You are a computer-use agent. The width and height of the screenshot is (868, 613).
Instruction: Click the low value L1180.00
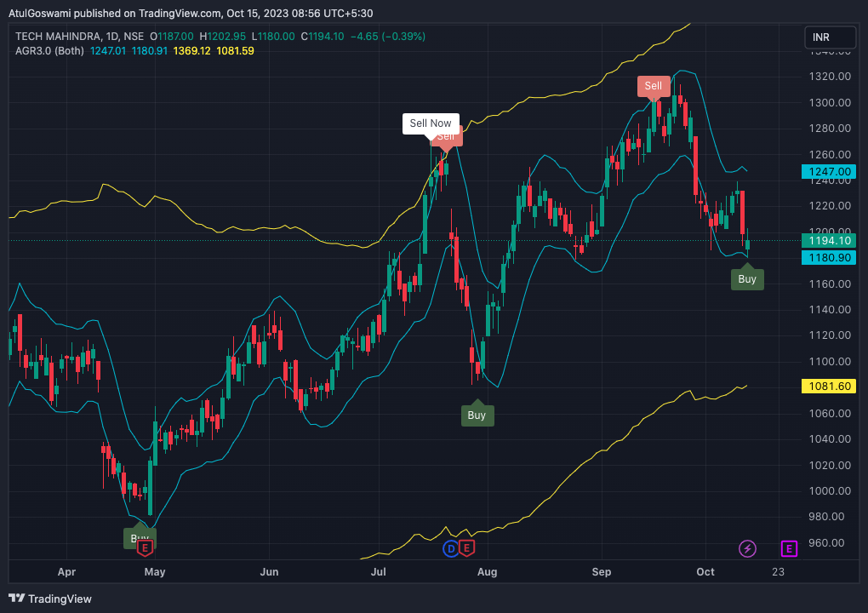[273, 37]
